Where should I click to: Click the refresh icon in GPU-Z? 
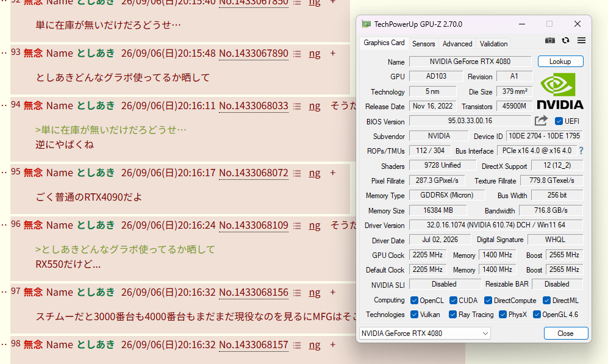[x=566, y=40]
